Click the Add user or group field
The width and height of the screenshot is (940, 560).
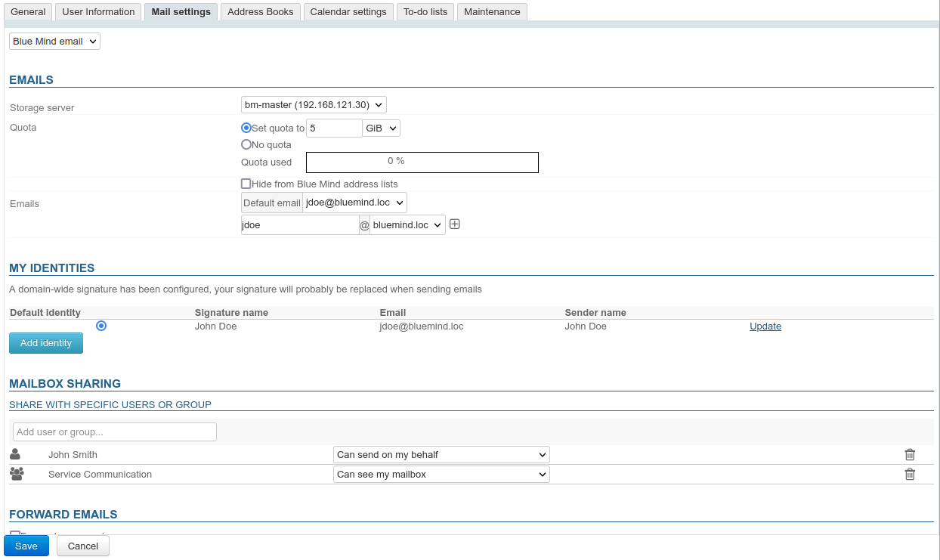click(x=115, y=432)
